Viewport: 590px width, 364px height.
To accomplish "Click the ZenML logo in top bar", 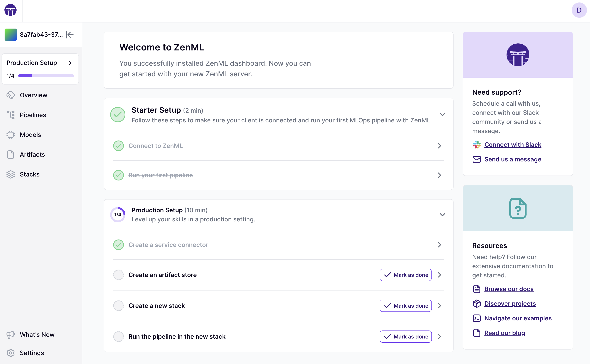I will (11, 10).
